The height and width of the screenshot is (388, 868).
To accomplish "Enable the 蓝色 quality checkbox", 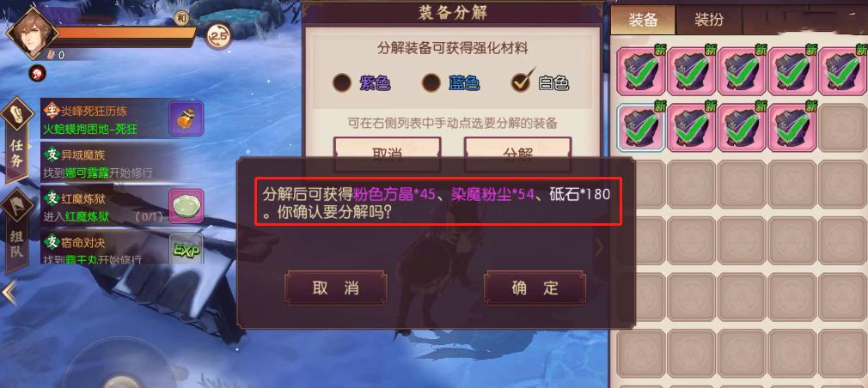I will [x=431, y=83].
